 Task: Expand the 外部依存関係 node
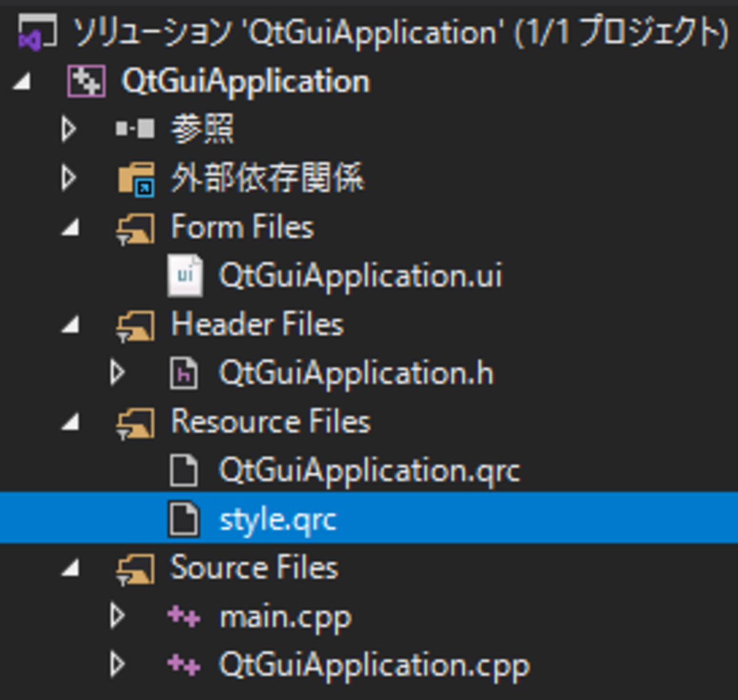pos(69,178)
